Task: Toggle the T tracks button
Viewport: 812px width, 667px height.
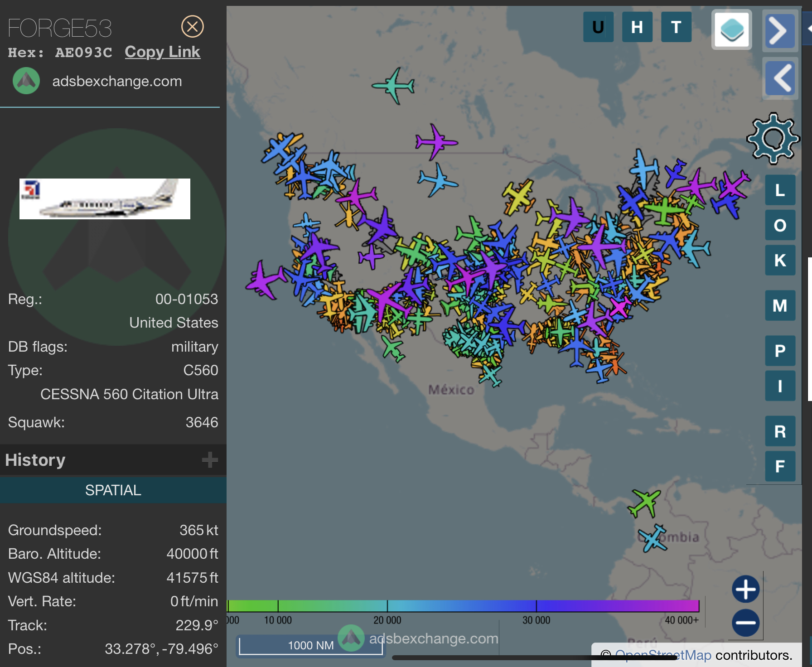Action: (676, 27)
